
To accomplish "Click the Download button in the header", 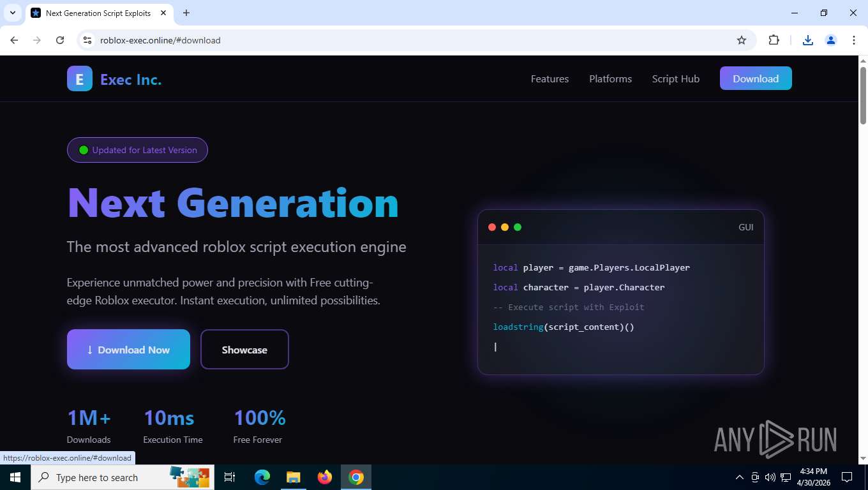I will [756, 78].
